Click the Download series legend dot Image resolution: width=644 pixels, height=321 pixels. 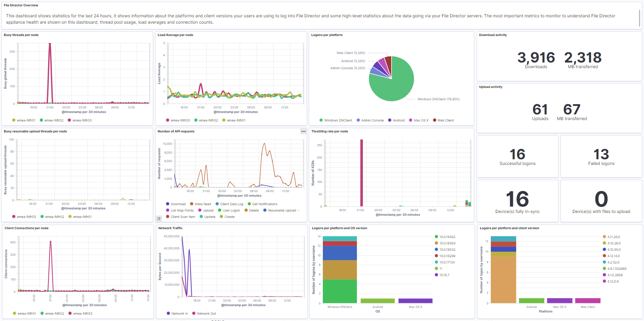(168, 204)
